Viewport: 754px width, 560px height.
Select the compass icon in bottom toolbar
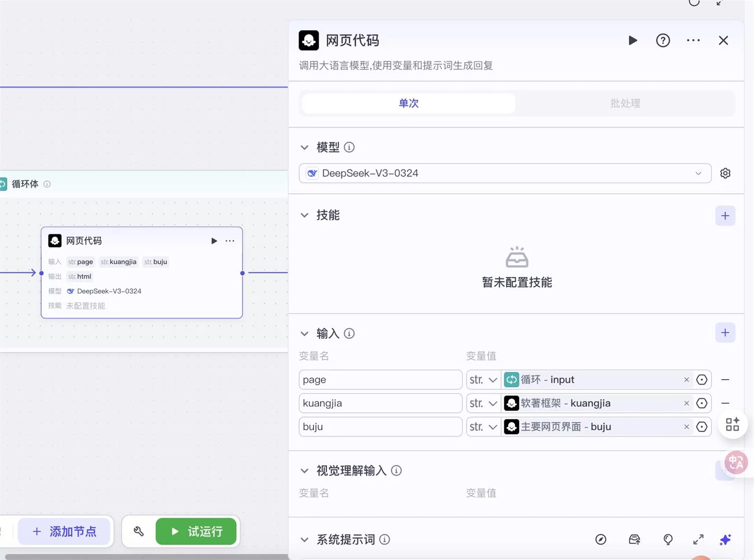(601, 539)
